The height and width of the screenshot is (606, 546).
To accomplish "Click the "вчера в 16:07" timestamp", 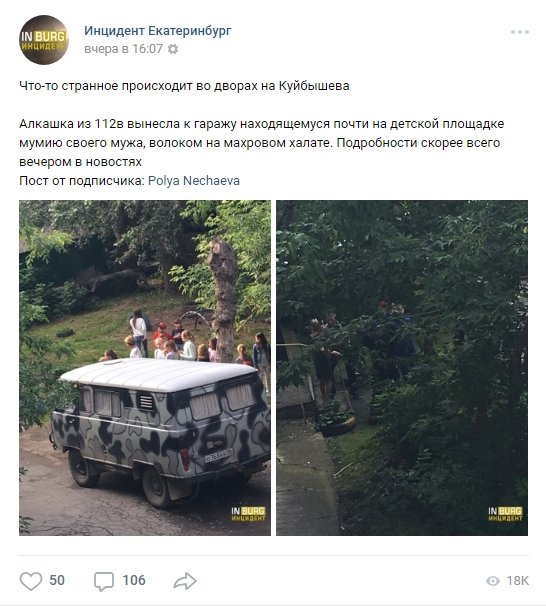I will click(x=123, y=49).
